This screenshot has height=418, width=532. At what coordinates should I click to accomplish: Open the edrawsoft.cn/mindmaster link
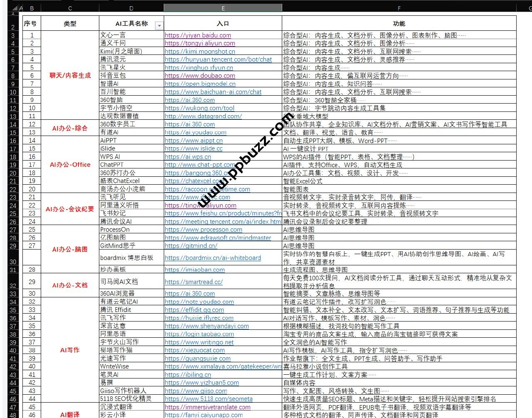[218, 237]
